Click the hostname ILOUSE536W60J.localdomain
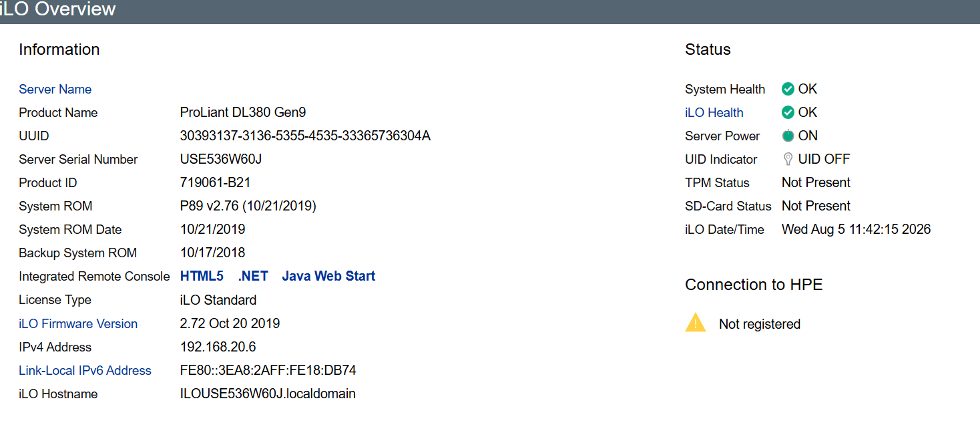 [x=268, y=394]
